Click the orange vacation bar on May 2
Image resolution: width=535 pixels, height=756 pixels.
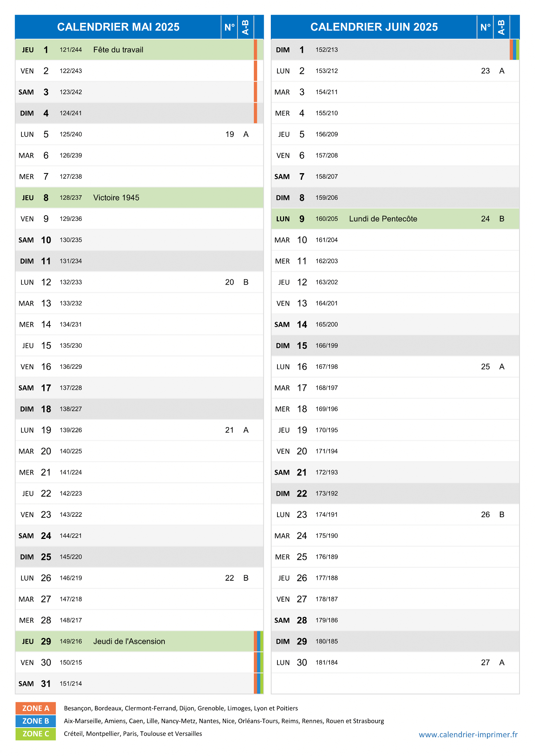[x=255, y=71]
